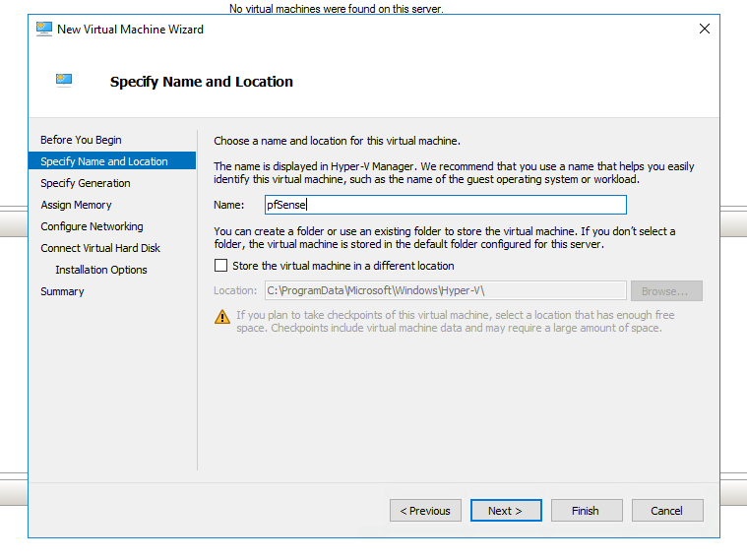Open the Summary step
The width and height of the screenshot is (747, 560).
(62, 291)
